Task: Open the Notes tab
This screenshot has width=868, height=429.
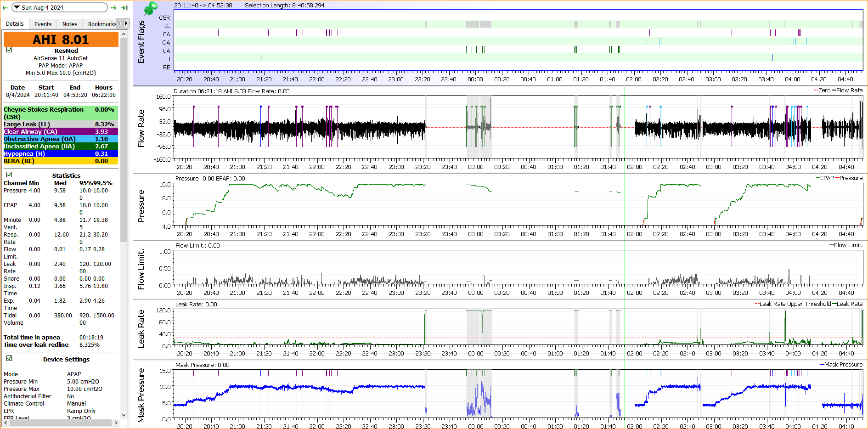Action: [x=70, y=24]
